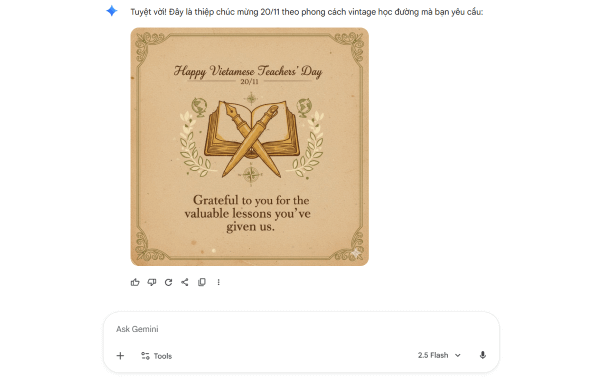
Task: Share the response using the share icon
Action: 185,282
